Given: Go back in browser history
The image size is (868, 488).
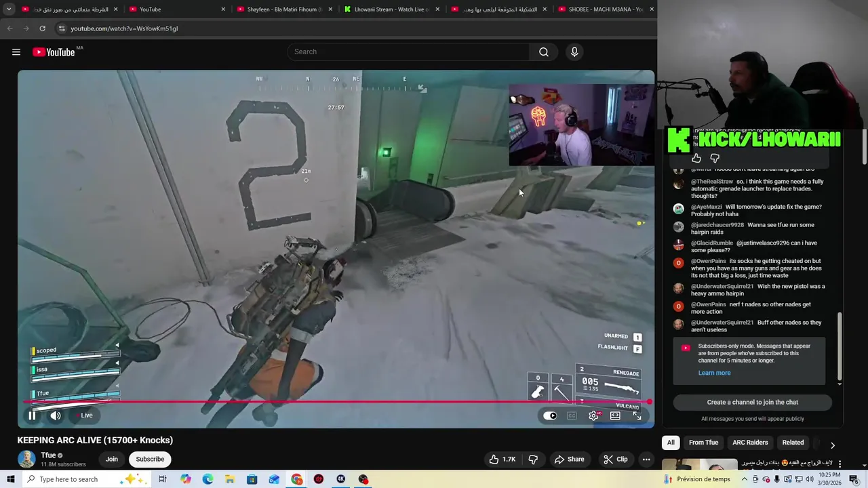Looking at the screenshot, I should pyautogui.click(x=9, y=28).
